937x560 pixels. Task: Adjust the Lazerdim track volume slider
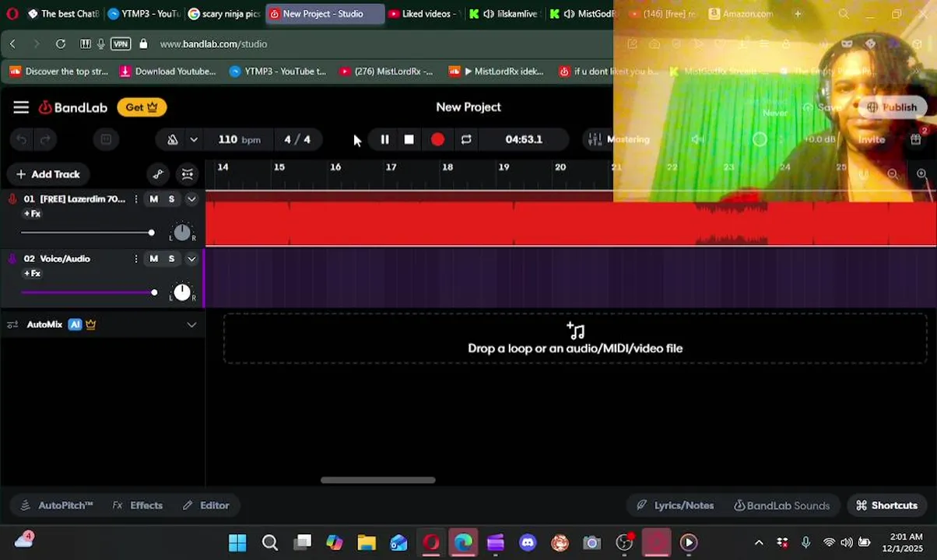point(87,233)
